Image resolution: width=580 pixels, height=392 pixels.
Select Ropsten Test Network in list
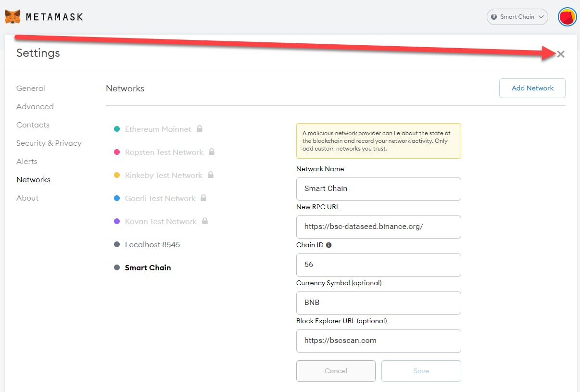click(x=164, y=152)
